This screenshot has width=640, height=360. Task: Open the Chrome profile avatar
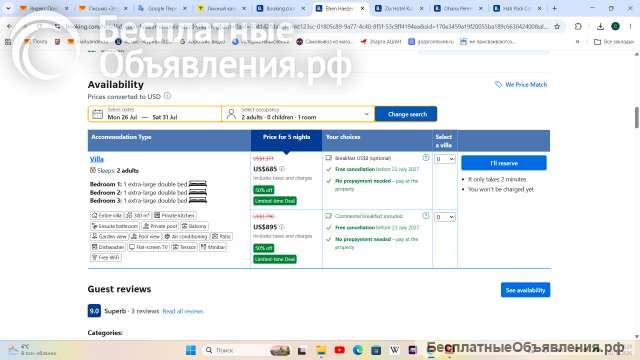pos(616,27)
